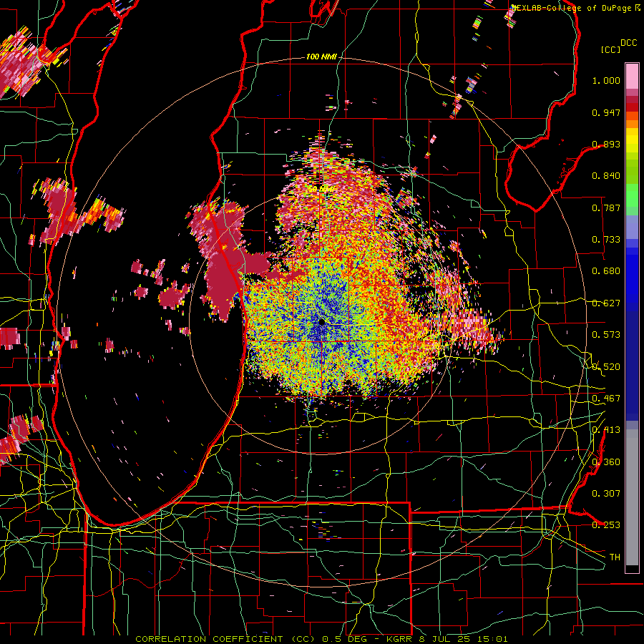Click the DCC label above the color scale
This screenshot has width=644, height=644.
[628, 43]
